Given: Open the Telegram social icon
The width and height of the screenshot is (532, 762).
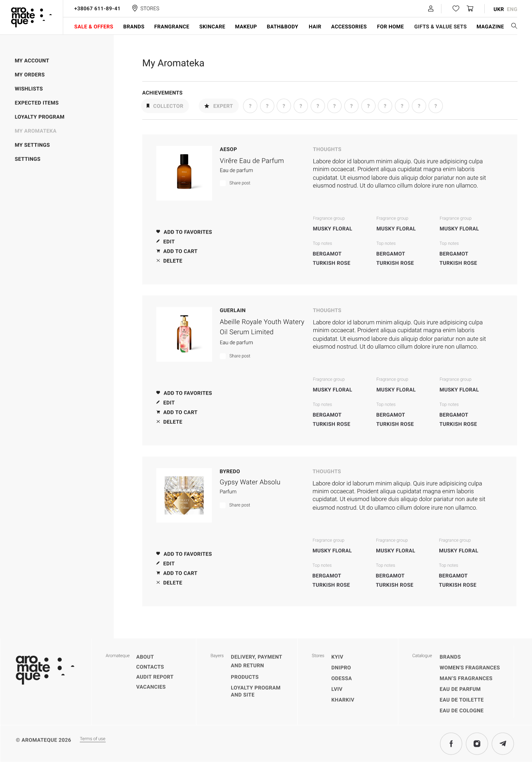Looking at the screenshot, I should pos(503,744).
